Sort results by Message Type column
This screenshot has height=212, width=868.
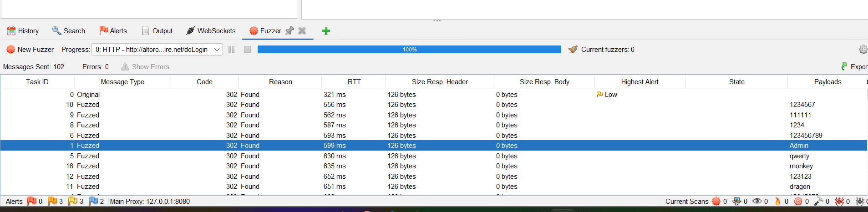122,82
